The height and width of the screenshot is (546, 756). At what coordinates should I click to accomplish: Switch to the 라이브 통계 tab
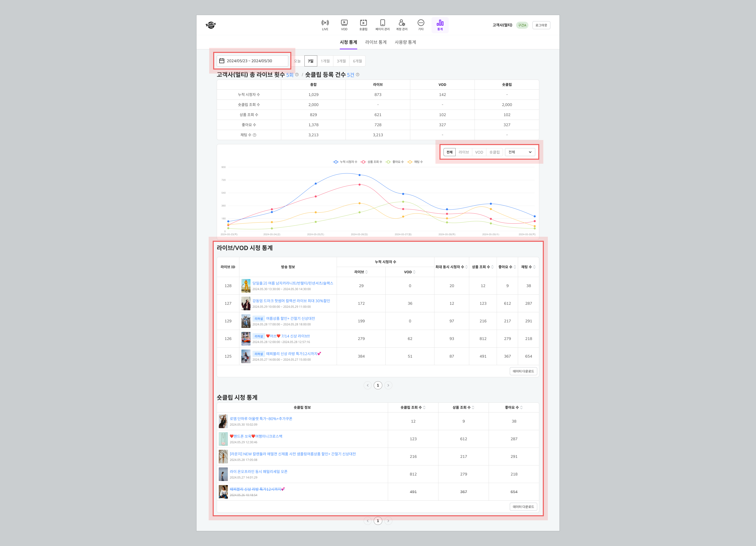[376, 42]
